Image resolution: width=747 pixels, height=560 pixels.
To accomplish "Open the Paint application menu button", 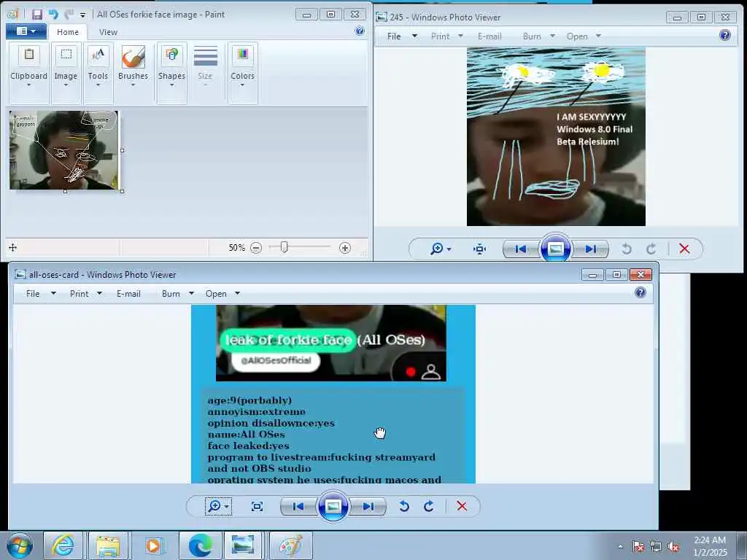I will 26,31.
